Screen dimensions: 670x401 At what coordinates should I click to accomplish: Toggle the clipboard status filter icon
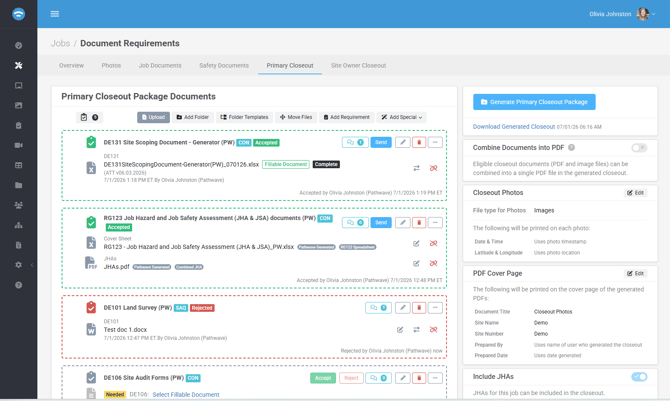pyautogui.click(x=84, y=117)
